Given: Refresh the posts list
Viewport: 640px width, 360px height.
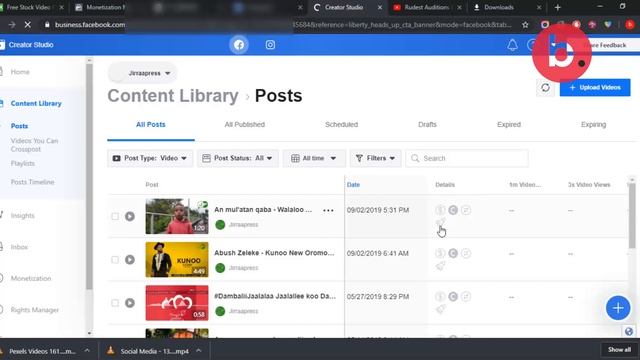Looking at the screenshot, I should click(545, 87).
